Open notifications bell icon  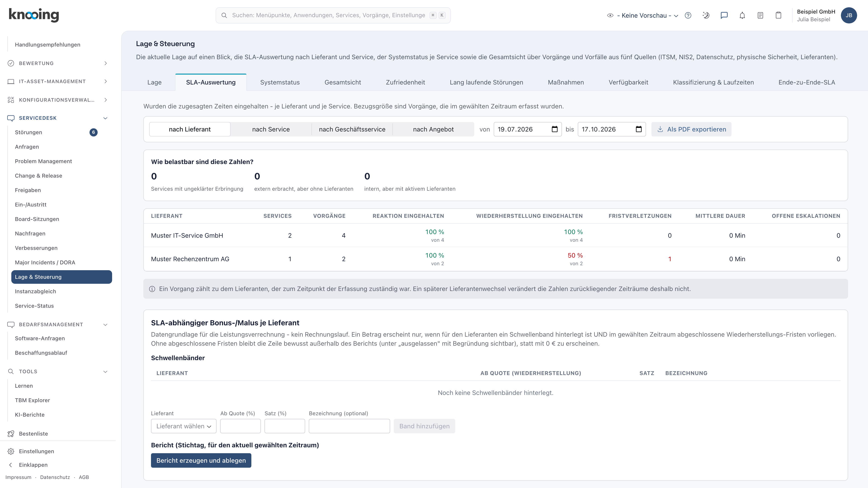coord(742,16)
